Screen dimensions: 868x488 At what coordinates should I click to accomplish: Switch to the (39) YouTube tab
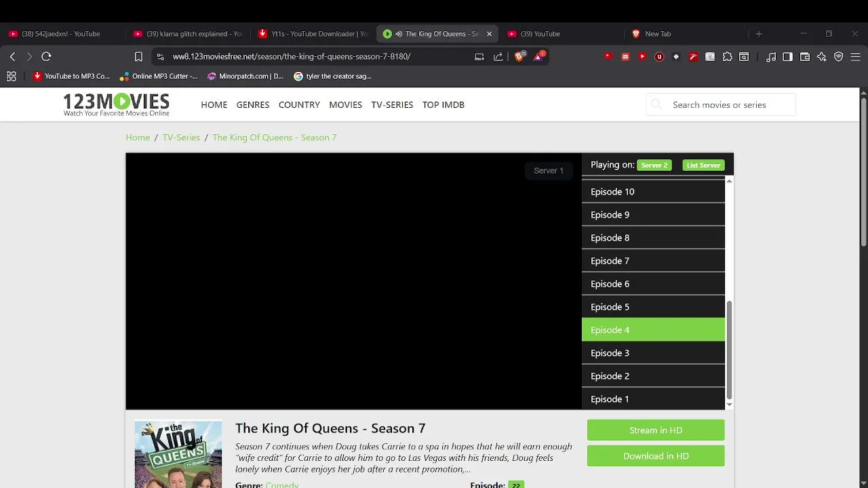tap(561, 34)
